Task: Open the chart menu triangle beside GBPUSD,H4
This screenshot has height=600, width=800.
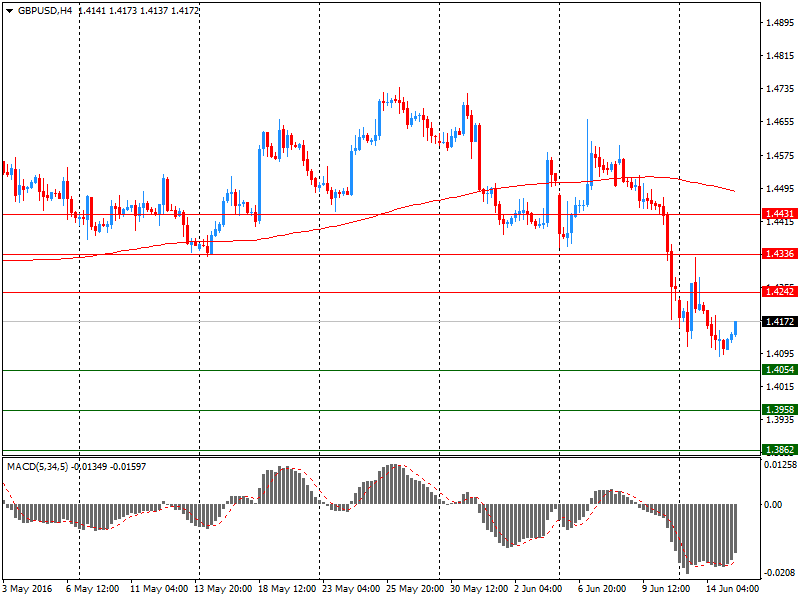Action: [x=9, y=11]
